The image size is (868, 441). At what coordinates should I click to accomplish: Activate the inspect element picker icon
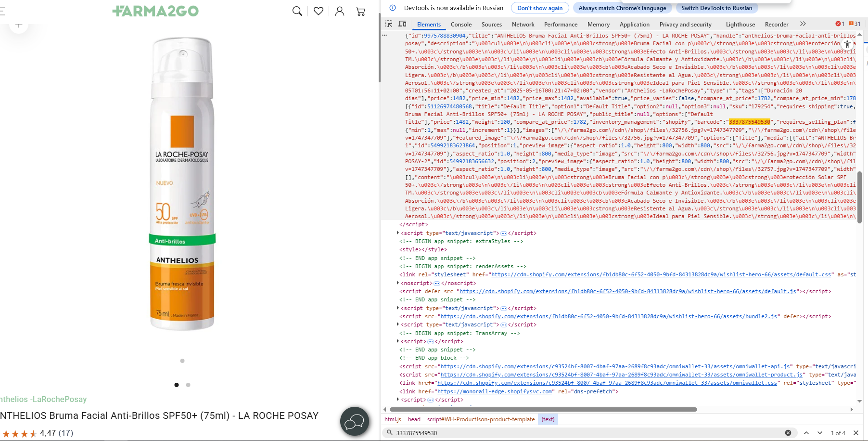(x=389, y=24)
